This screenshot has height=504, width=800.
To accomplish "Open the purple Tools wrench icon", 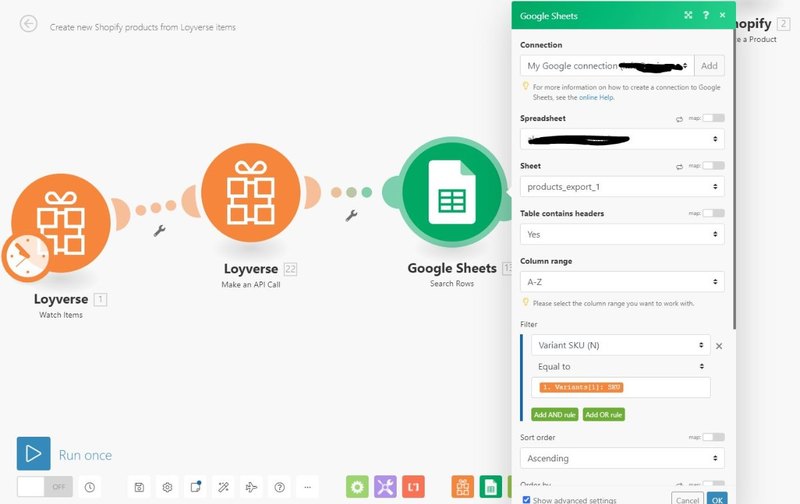I will click(385, 487).
